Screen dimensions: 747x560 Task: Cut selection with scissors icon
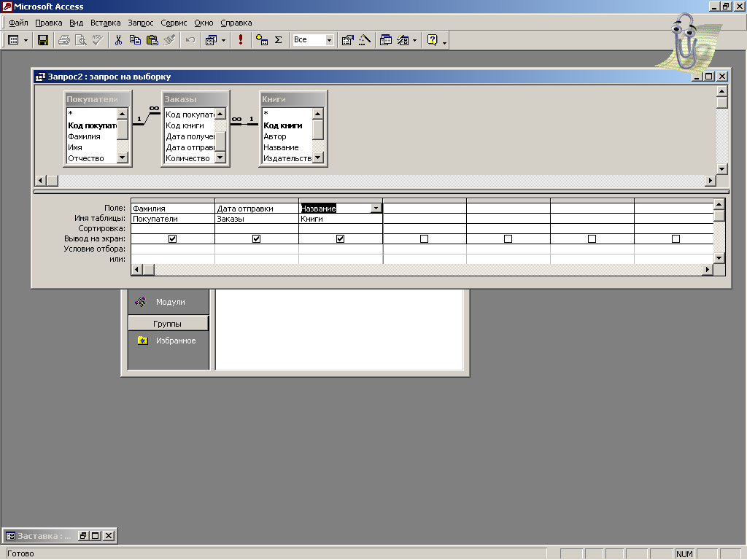coord(118,41)
